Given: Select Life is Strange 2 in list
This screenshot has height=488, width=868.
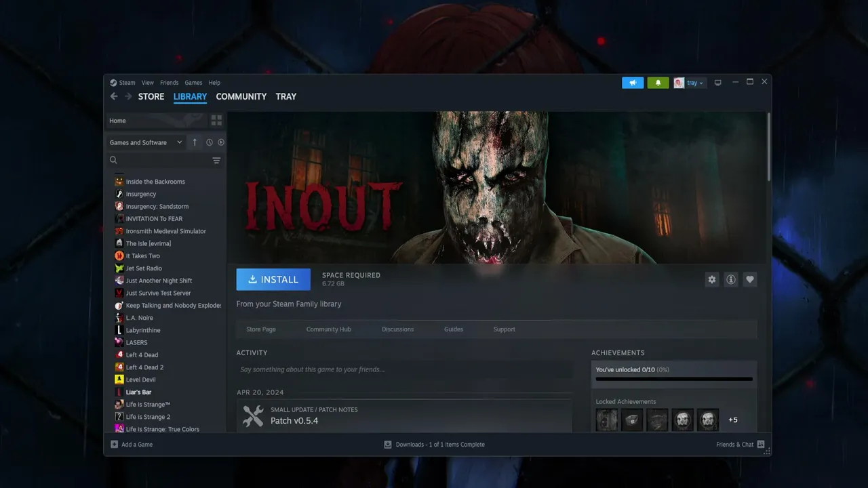Looking at the screenshot, I should coord(148,417).
